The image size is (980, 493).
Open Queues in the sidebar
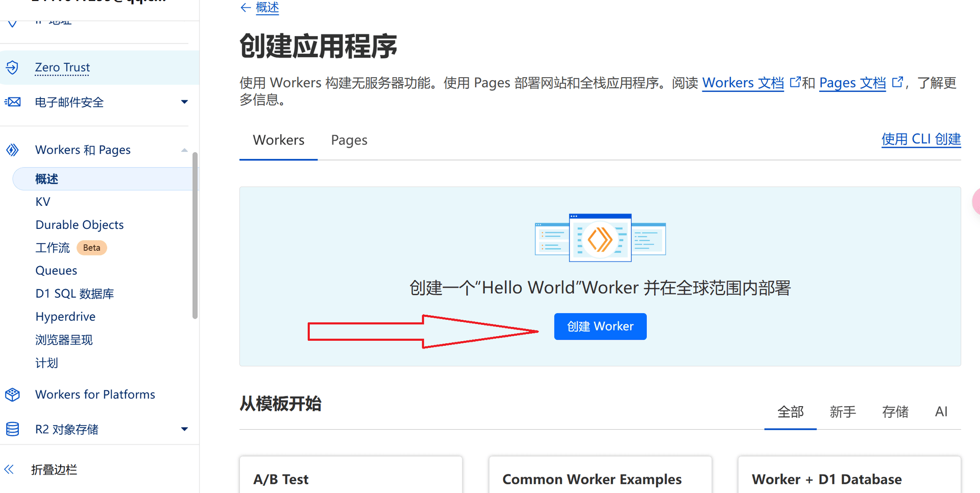click(x=56, y=271)
